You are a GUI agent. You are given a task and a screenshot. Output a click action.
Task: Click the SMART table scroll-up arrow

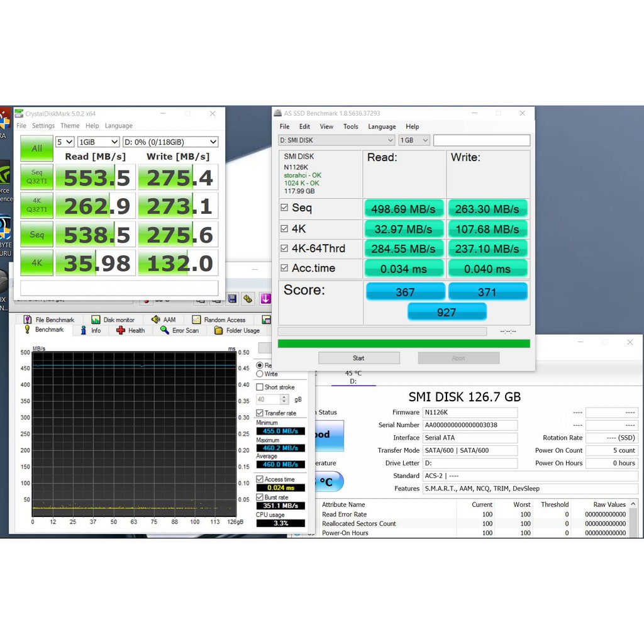633,504
